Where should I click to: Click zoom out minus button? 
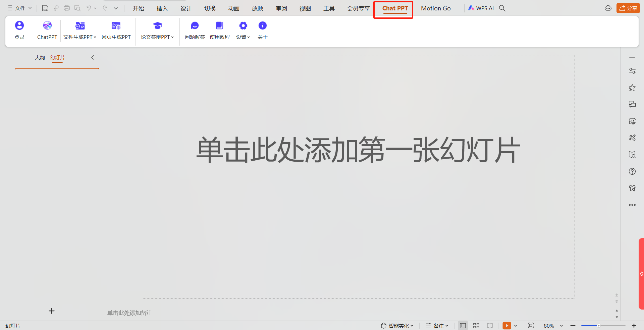tap(573, 326)
